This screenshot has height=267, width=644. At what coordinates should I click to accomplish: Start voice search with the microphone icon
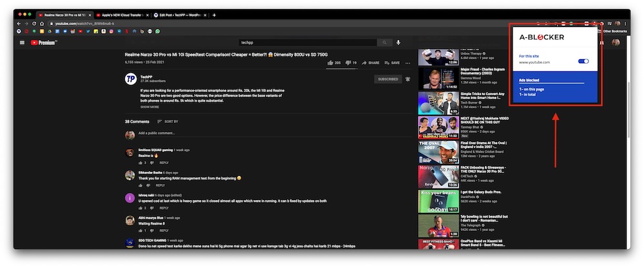pos(399,42)
